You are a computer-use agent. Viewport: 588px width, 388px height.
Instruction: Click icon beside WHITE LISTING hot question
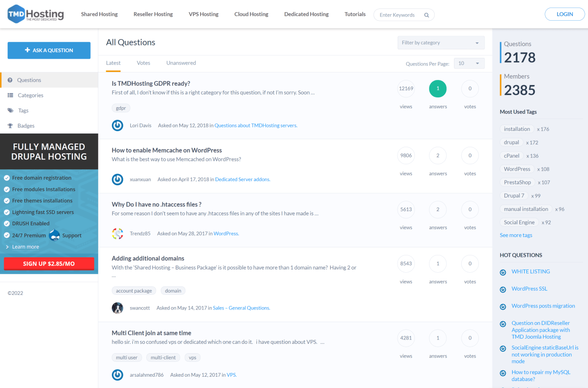(503, 272)
